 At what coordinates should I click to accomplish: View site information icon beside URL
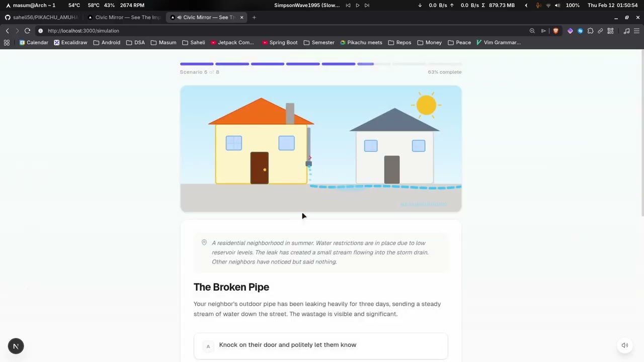click(41, 31)
